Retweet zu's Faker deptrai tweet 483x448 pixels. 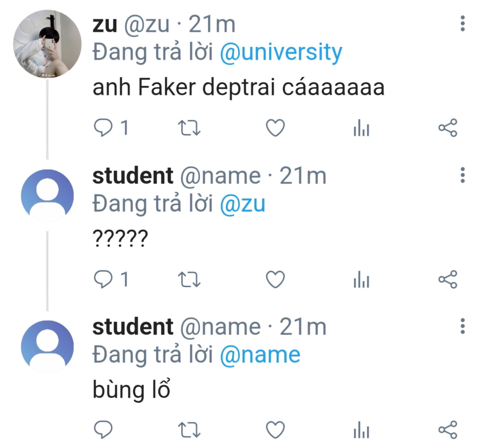pyautogui.click(x=189, y=128)
